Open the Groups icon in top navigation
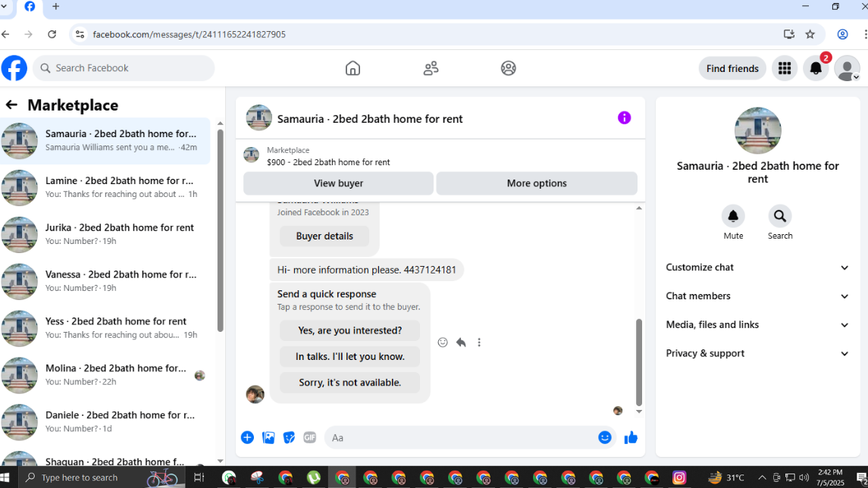868x488 pixels. pyautogui.click(x=508, y=68)
